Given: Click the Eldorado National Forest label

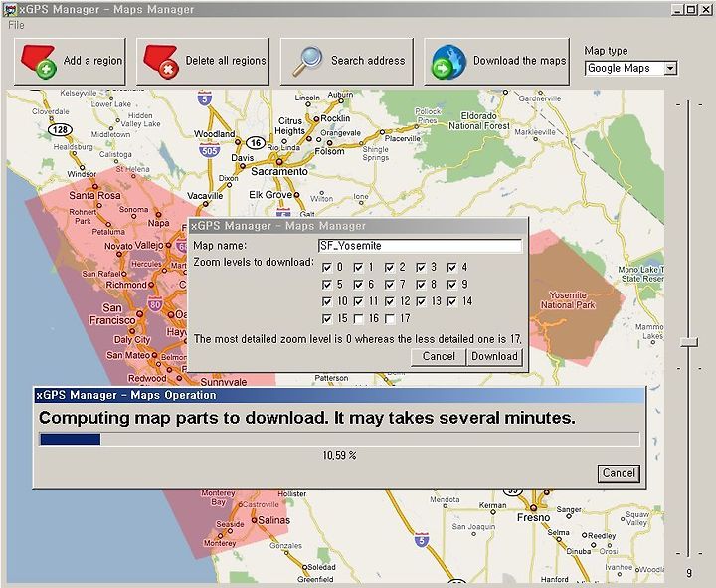Looking at the screenshot, I should click(479, 121).
